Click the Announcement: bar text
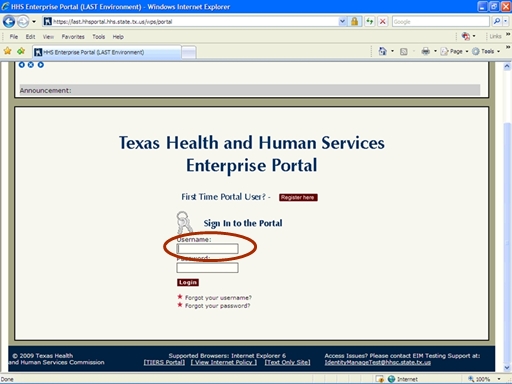The image size is (512, 384). point(45,90)
